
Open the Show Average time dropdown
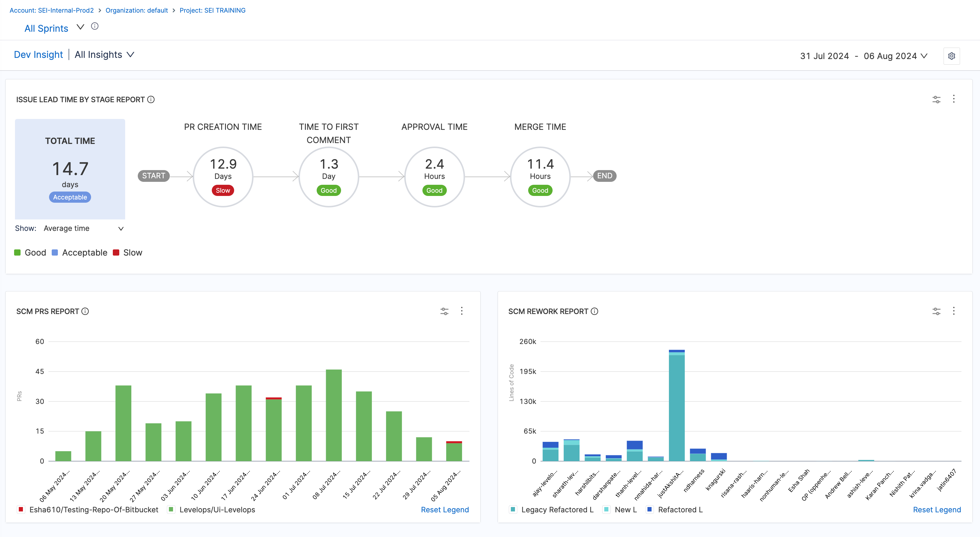83,228
